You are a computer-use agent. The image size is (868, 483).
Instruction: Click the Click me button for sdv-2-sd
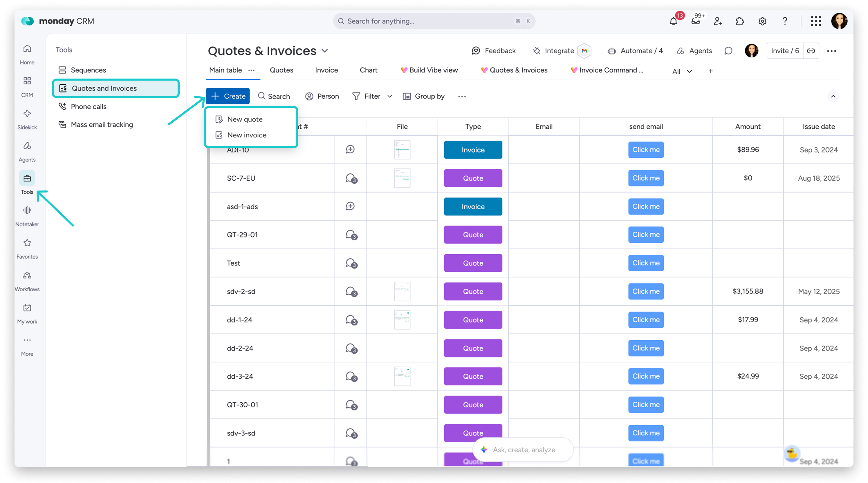646,291
